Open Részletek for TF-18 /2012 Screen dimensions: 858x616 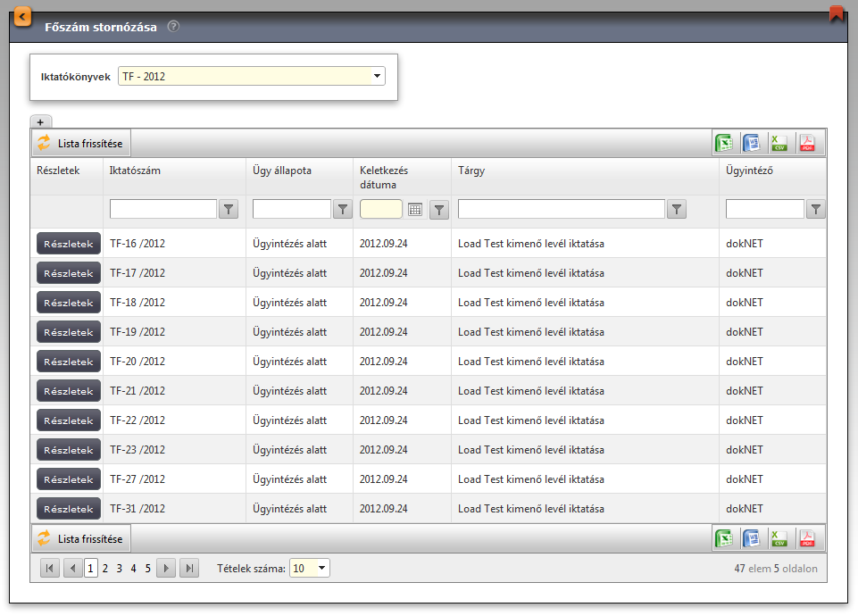pos(69,303)
